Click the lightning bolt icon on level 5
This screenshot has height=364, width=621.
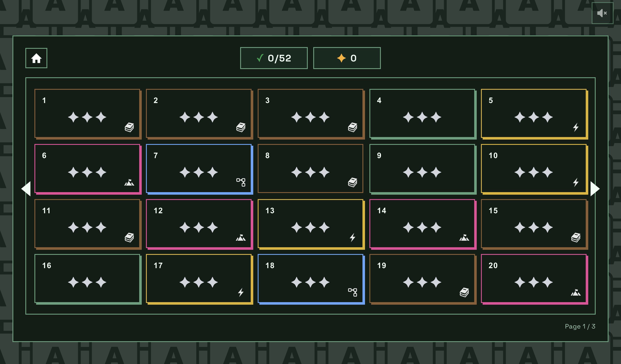(576, 127)
